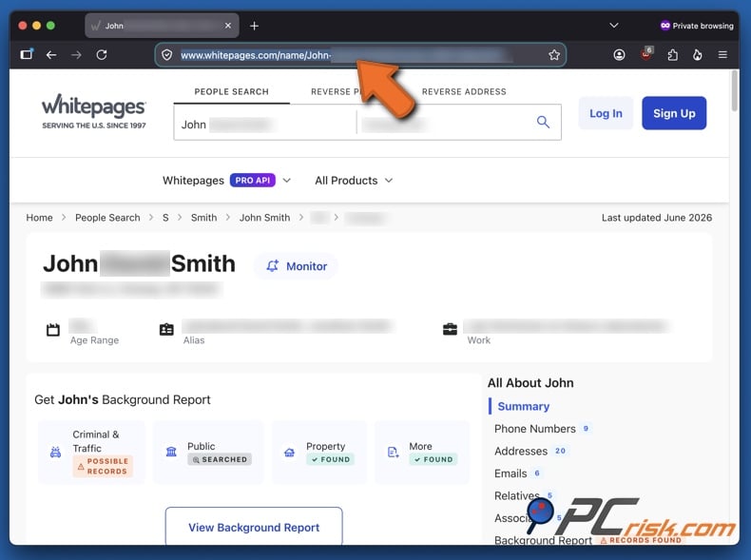Switch to the People Search tab
Image resolution: width=751 pixels, height=560 pixels.
pos(231,92)
